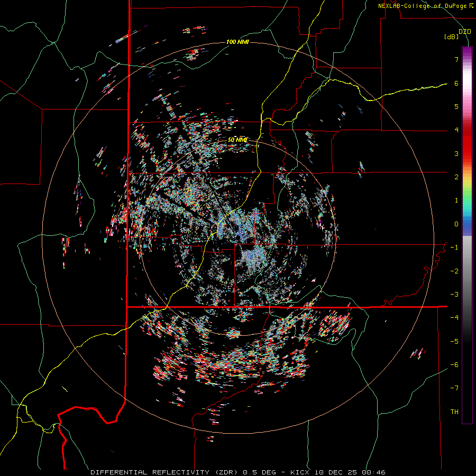476x476 pixels.
Task: Click the NEXLAB-College of DuPage label
Action: tap(422, 6)
